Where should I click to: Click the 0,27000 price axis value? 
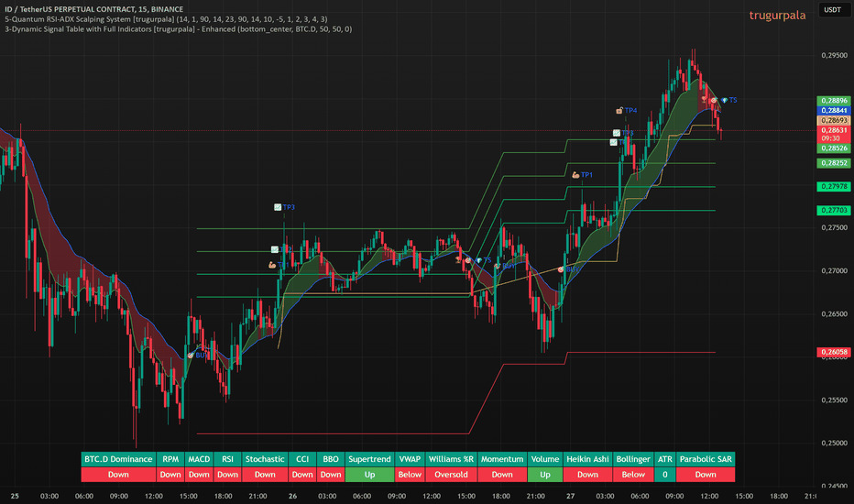[834, 271]
